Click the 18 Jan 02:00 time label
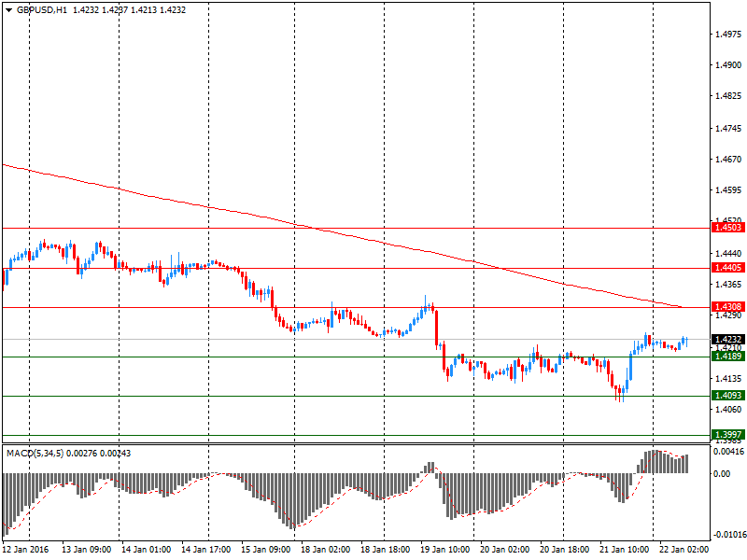The image size is (747, 560). tap(325, 549)
